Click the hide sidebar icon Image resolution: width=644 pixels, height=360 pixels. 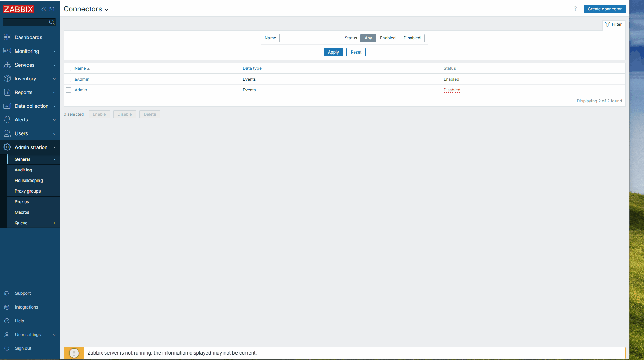(52, 9)
